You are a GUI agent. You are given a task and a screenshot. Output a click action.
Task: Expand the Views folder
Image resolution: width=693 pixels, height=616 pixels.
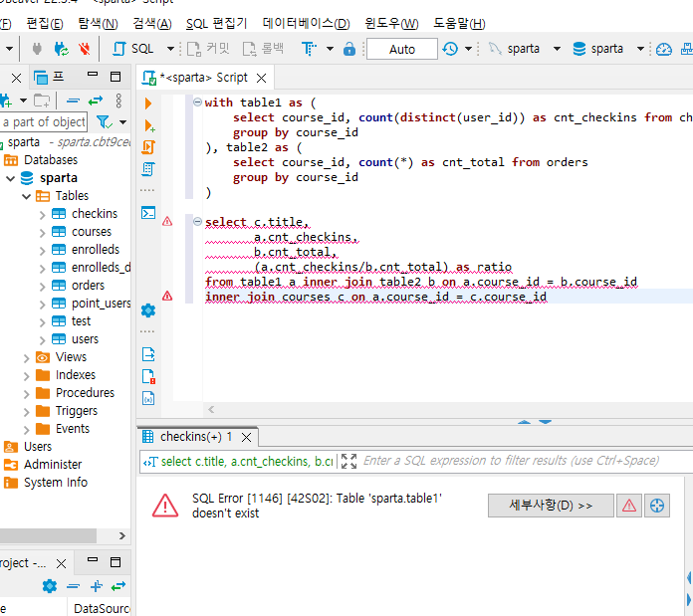click(x=27, y=357)
